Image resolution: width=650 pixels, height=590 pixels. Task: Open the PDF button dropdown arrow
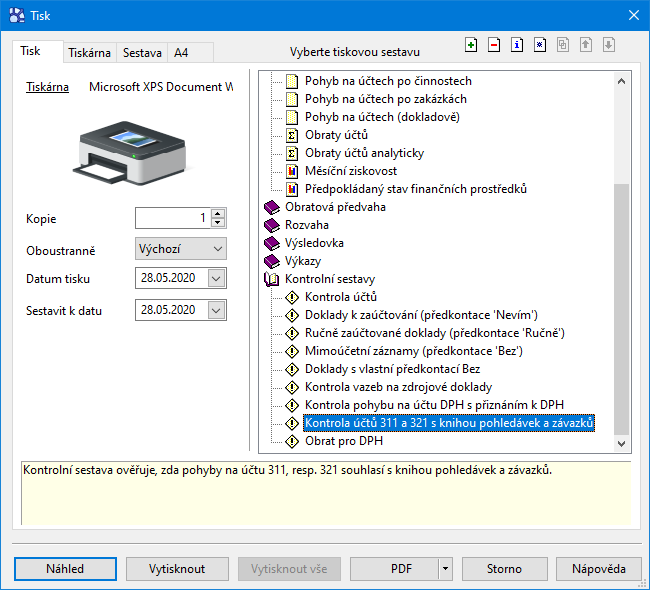coord(445,568)
